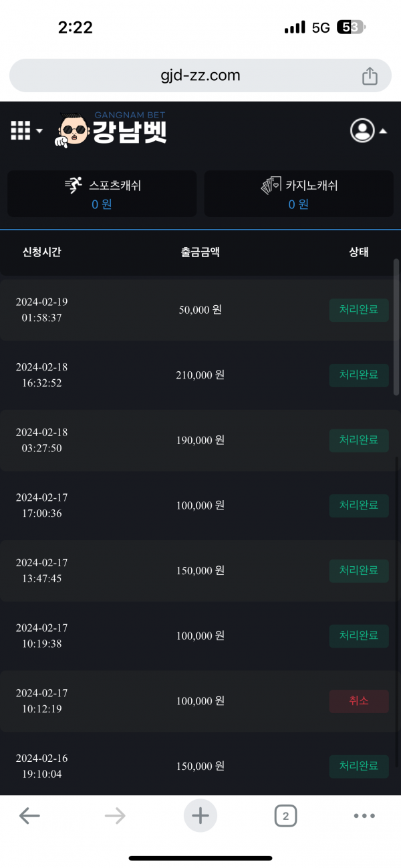Expand the arrow next to profile icon
The width and height of the screenshot is (401, 868).
tap(383, 132)
